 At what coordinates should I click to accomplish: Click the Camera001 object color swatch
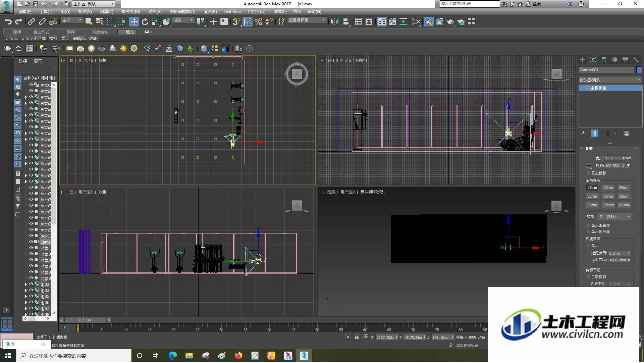639,70
